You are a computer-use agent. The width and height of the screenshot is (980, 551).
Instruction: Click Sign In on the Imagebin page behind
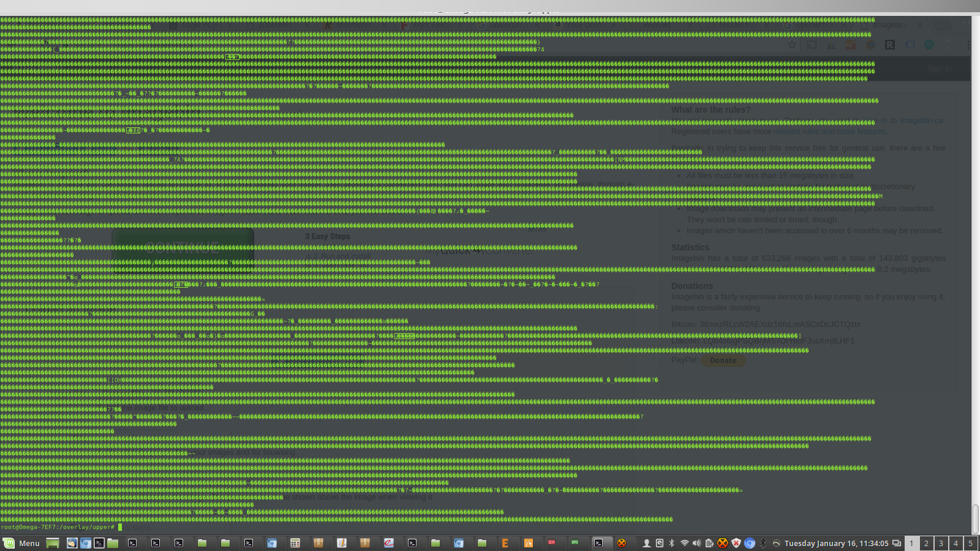pos(940,69)
